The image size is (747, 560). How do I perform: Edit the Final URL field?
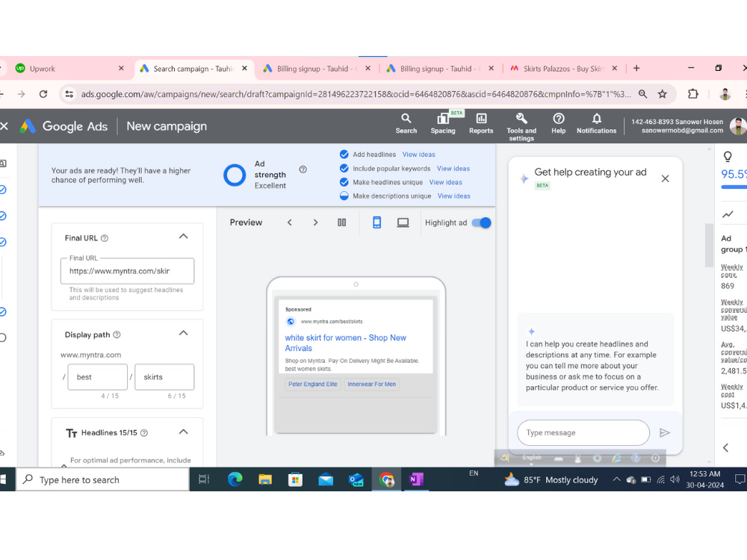click(x=127, y=271)
